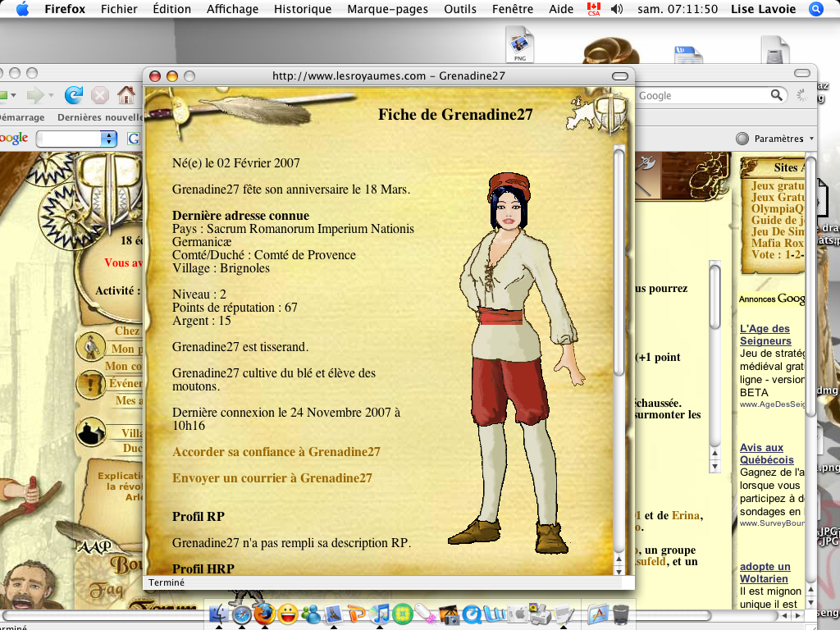Click the Avis aux Québécois ad link
The height and width of the screenshot is (630, 840).
pos(767,454)
